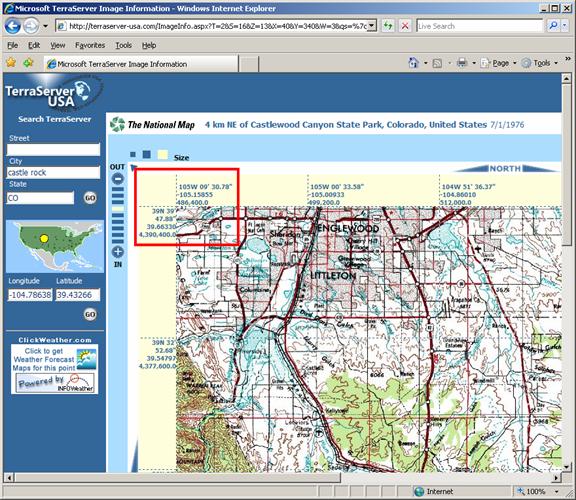Click the Live Search input box

point(479,26)
